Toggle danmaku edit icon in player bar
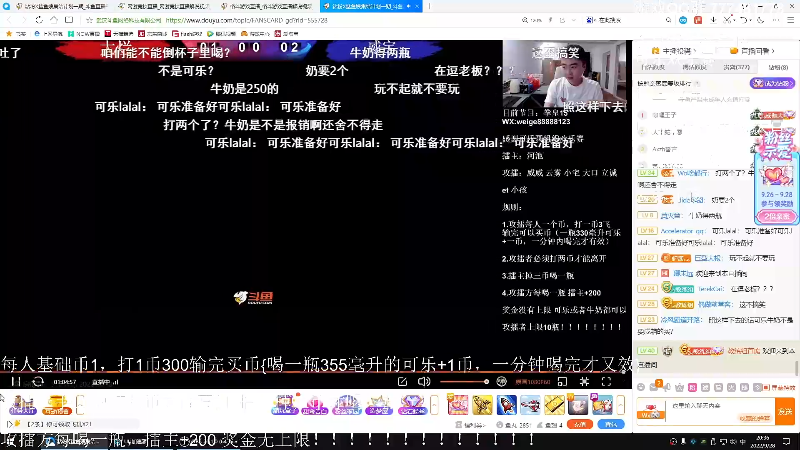Image resolution: width=800 pixels, height=450 pixels. [x=402, y=382]
